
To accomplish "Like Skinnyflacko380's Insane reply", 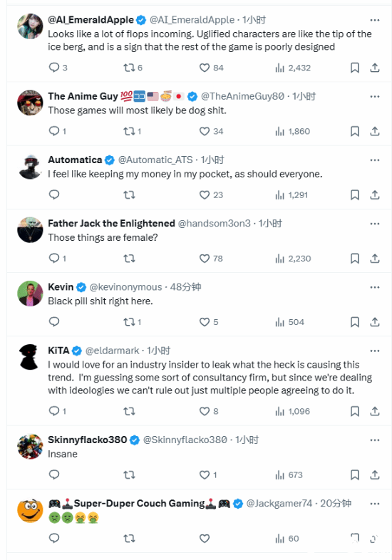I will pyautogui.click(x=208, y=475).
